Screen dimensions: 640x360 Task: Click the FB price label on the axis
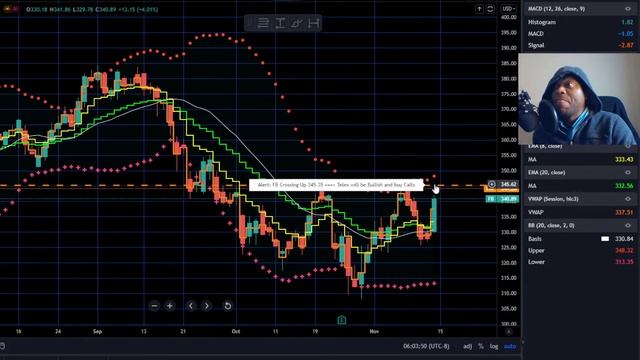(x=502, y=199)
